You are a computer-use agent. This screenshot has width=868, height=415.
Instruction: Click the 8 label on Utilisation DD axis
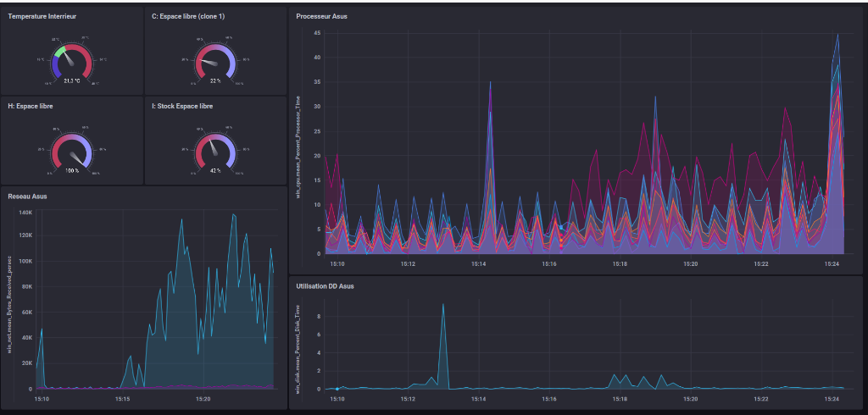click(320, 317)
